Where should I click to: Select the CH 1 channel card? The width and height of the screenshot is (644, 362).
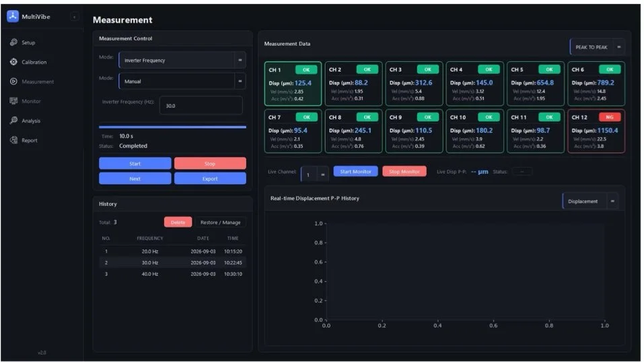[x=293, y=84]
